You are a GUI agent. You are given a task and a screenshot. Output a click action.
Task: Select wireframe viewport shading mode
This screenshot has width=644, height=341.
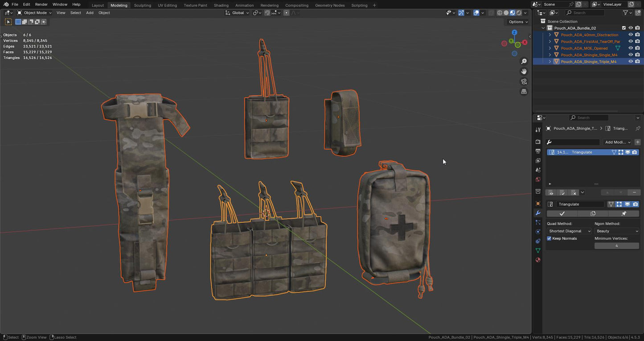tap(500, 13)
